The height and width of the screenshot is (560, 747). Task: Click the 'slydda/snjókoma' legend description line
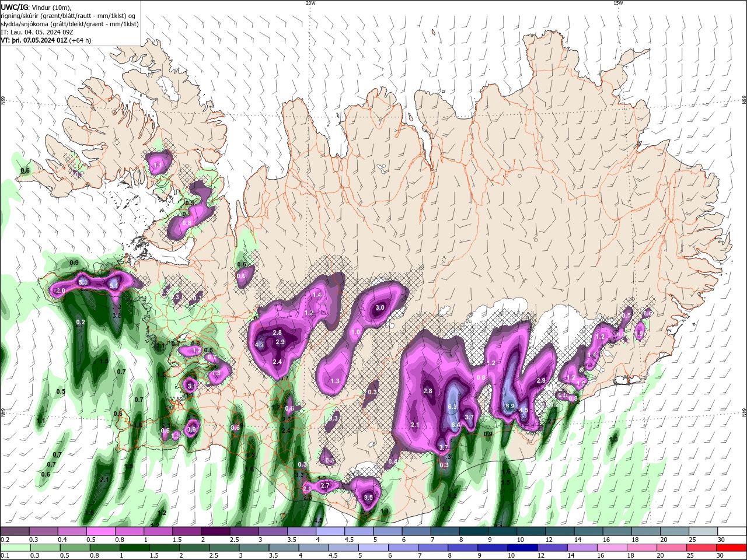69,24
